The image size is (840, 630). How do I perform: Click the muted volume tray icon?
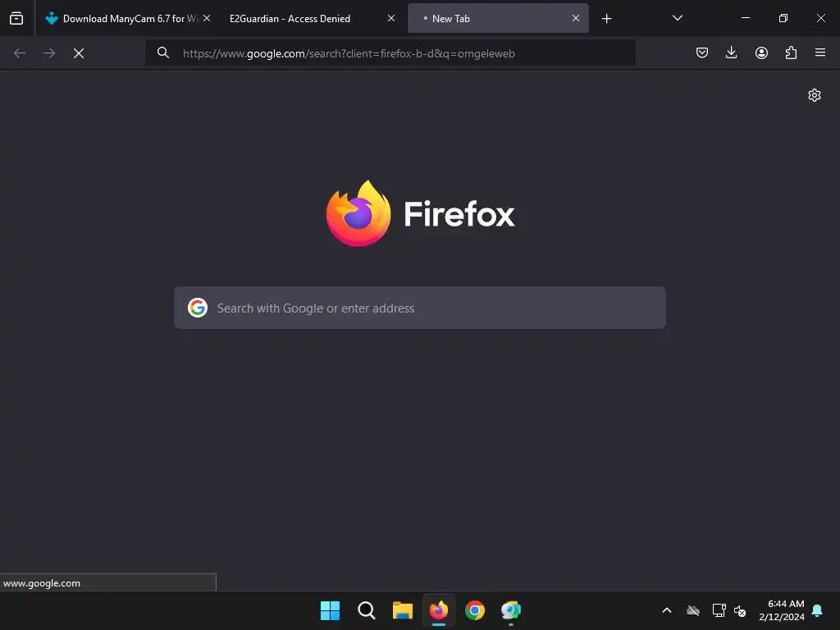[x=740, y=610]
